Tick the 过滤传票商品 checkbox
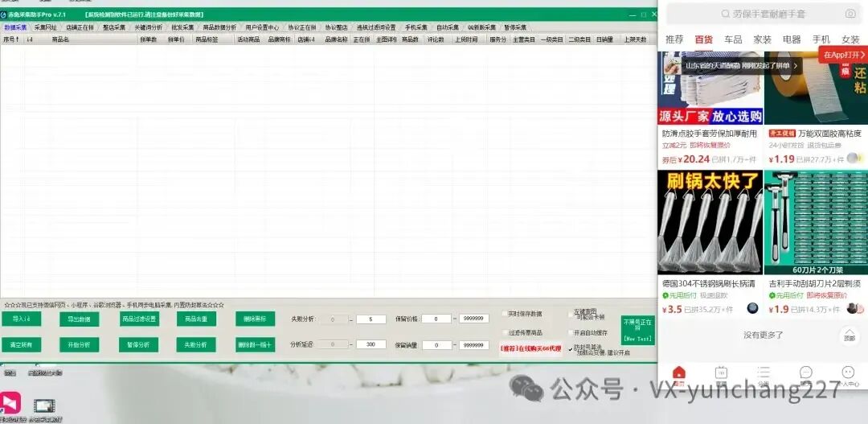Screen dimensions: 868x424 coord(504,332)
